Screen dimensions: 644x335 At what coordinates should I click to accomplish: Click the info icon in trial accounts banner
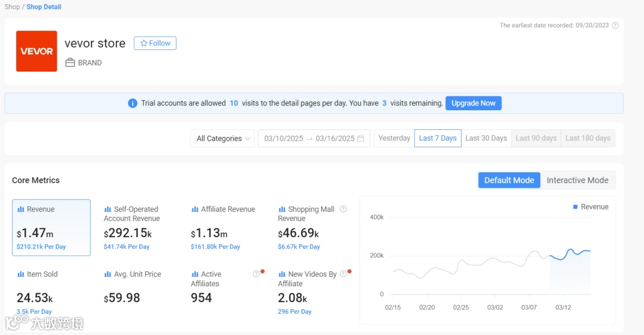132,103
